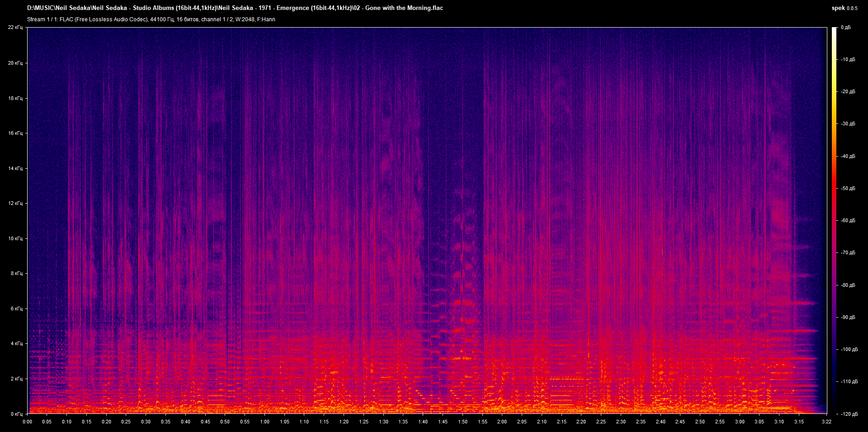Image resolution: width=868 pixels, height=432 pixels.
Task: Click the 6 кГц frequency label
Action: pyautogui.click(x=17, y=309)
